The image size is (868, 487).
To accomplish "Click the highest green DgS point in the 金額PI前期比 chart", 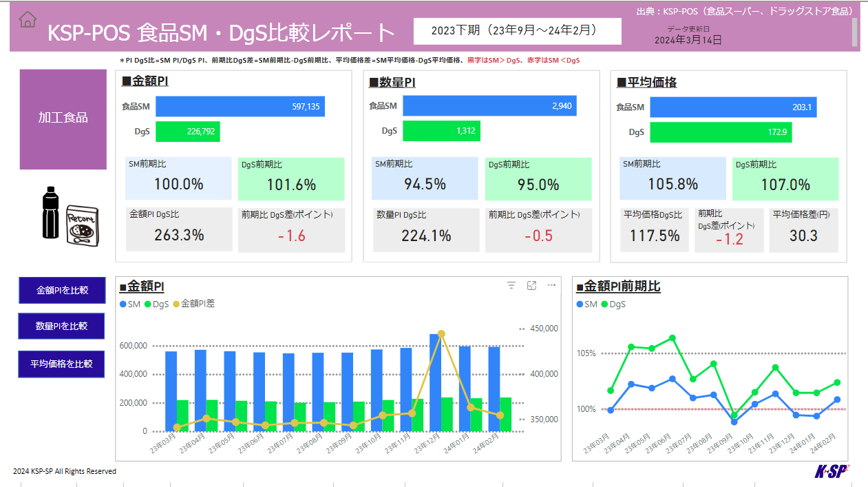I will coord(673,338).
